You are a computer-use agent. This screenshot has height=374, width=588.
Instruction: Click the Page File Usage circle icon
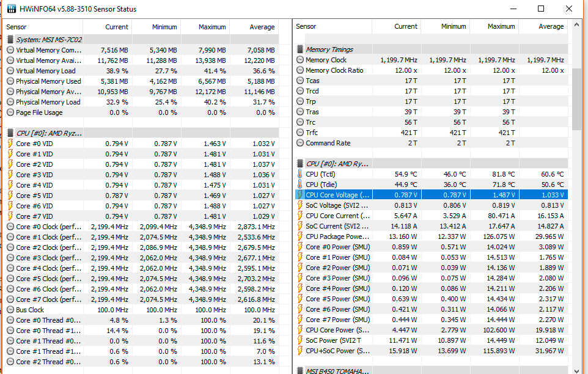coord(10,112)
